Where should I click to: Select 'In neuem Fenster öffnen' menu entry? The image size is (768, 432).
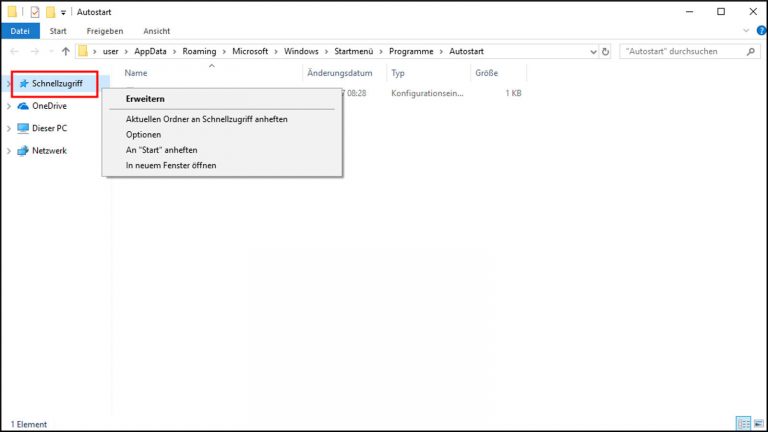click(171, 165)
